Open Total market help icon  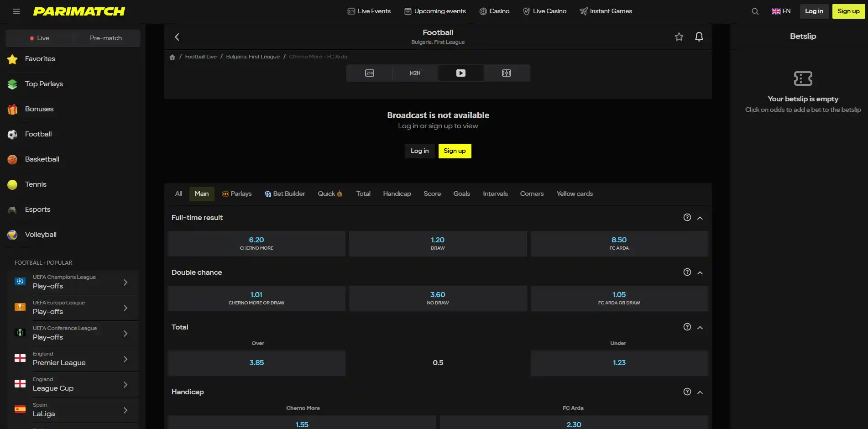(687, 327)
